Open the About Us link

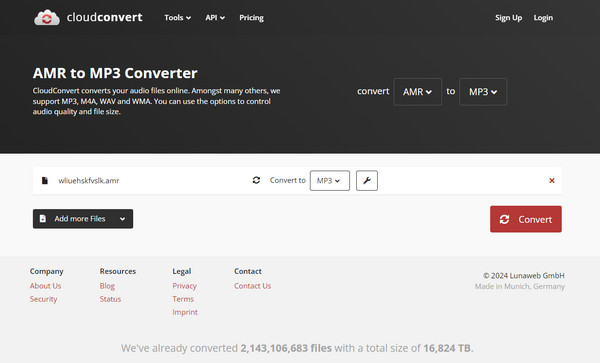point(46,286)
